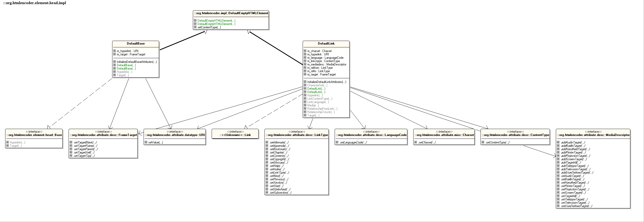Select the ::<<Unknown>>::Link interface box
The height and width of the screenshot is (222, 644).
pos(235,134)
